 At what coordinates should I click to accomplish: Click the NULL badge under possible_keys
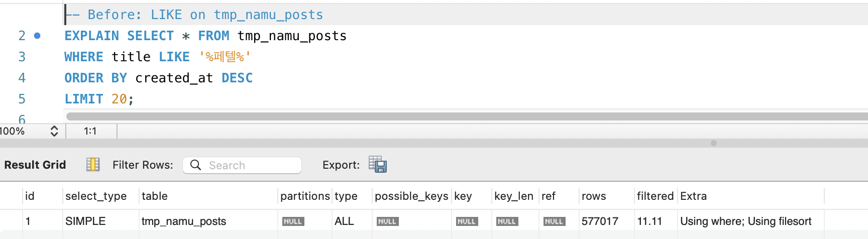tap(387, 221)
